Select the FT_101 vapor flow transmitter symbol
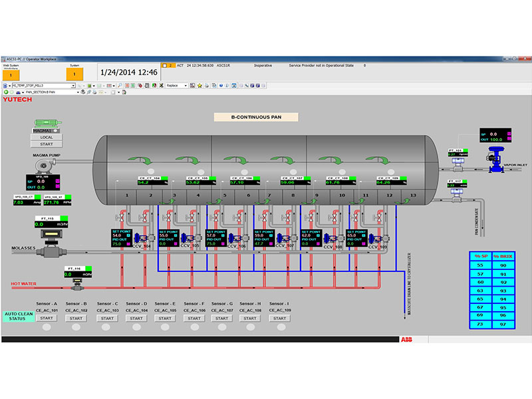 (458, 164)
